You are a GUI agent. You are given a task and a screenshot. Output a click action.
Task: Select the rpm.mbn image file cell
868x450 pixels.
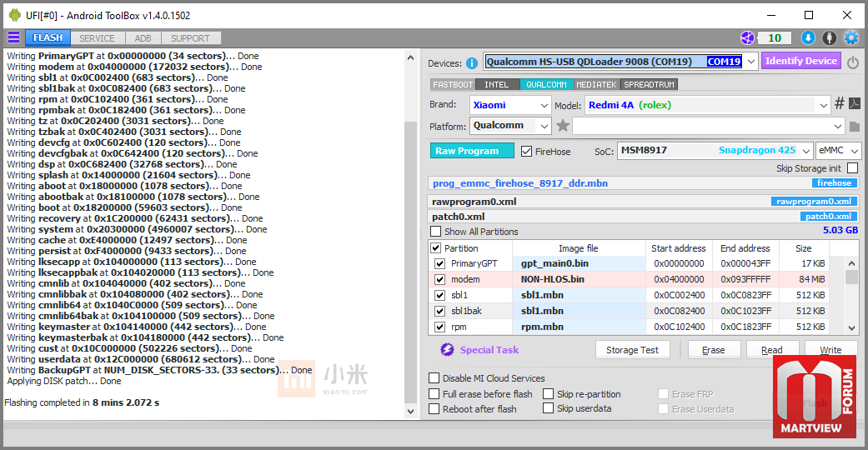tap(579, 327)
